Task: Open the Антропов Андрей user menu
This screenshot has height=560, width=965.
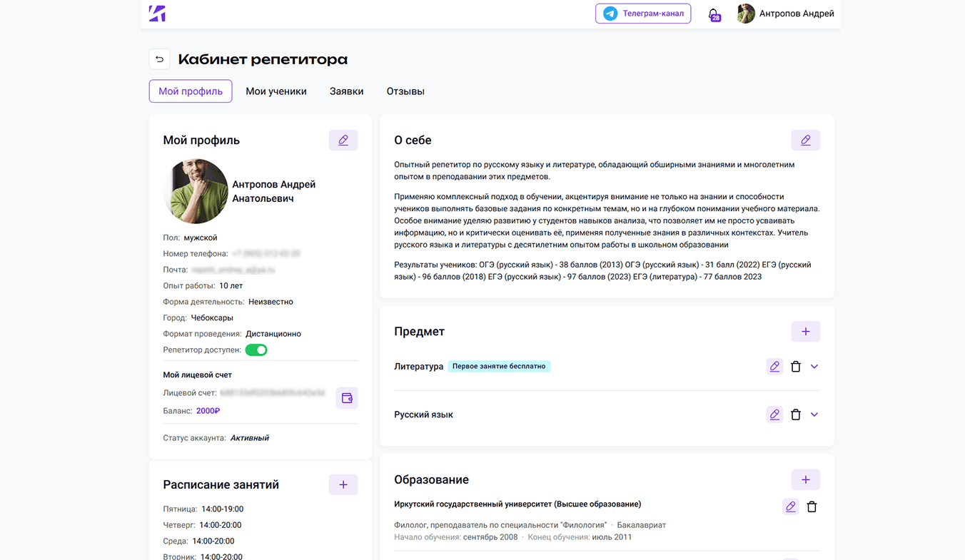Action: [x=786, y=14]
